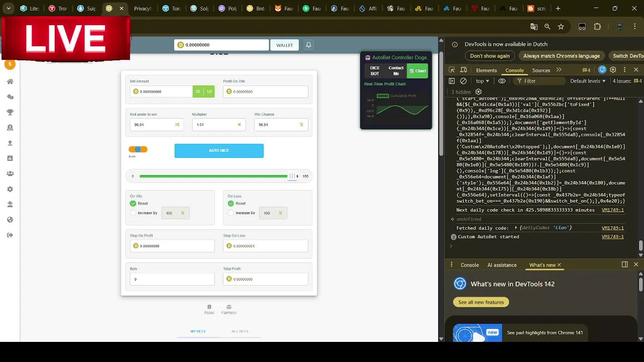Click the bar chart statistics sidebar icon
This screenshot has width=644, height=362.
coord(10,158)
